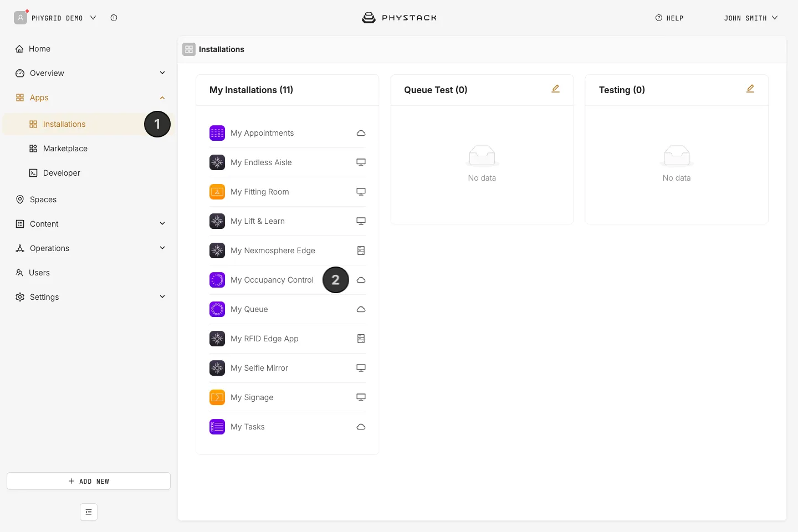Screen dimensions: 798x532
Task: Edit the Testing group
Action: (x=750, y=89)
